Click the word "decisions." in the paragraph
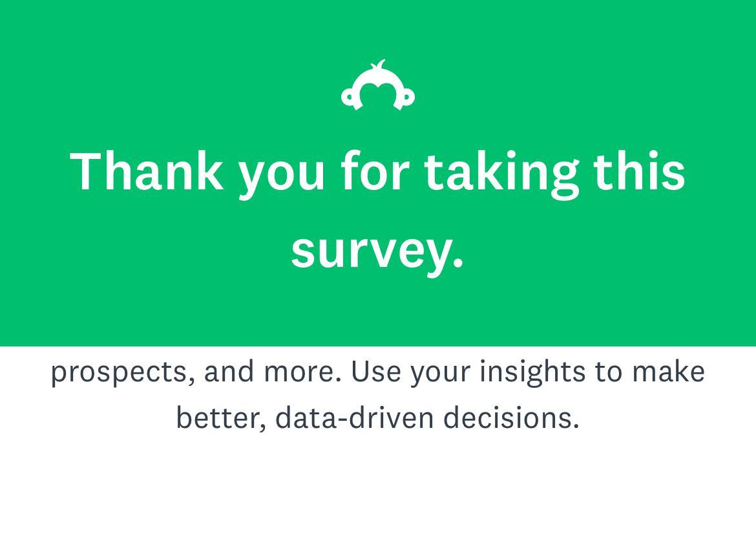 [x=511, y=418]
